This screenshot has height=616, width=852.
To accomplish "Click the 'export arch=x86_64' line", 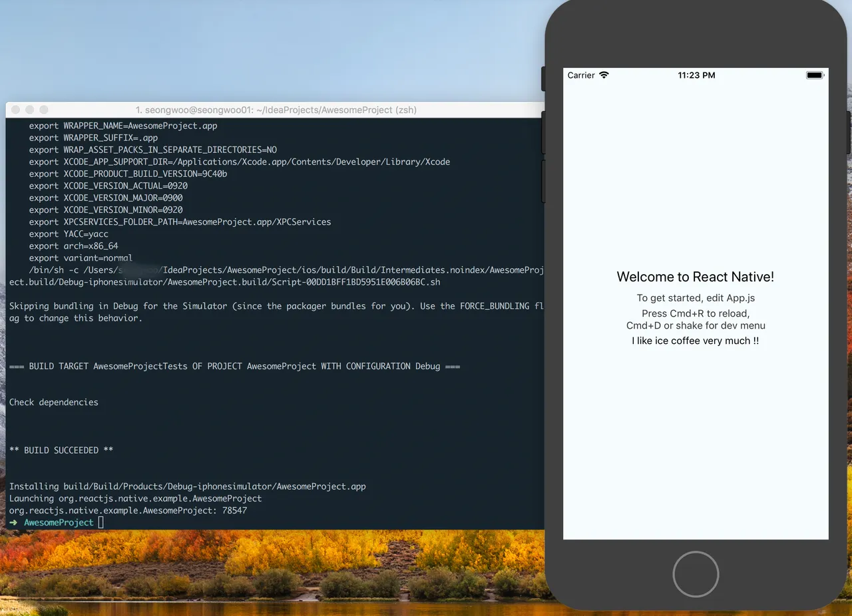I will click(74, 245).
